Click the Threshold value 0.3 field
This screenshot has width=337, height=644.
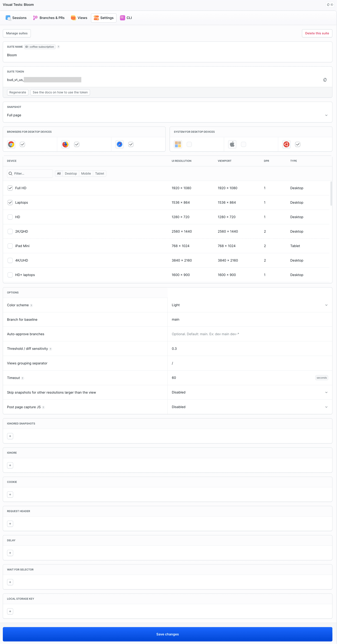point(250,349)
